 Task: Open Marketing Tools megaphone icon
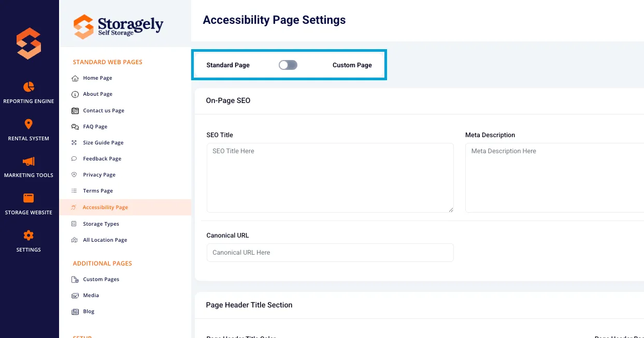click(28, 161)
